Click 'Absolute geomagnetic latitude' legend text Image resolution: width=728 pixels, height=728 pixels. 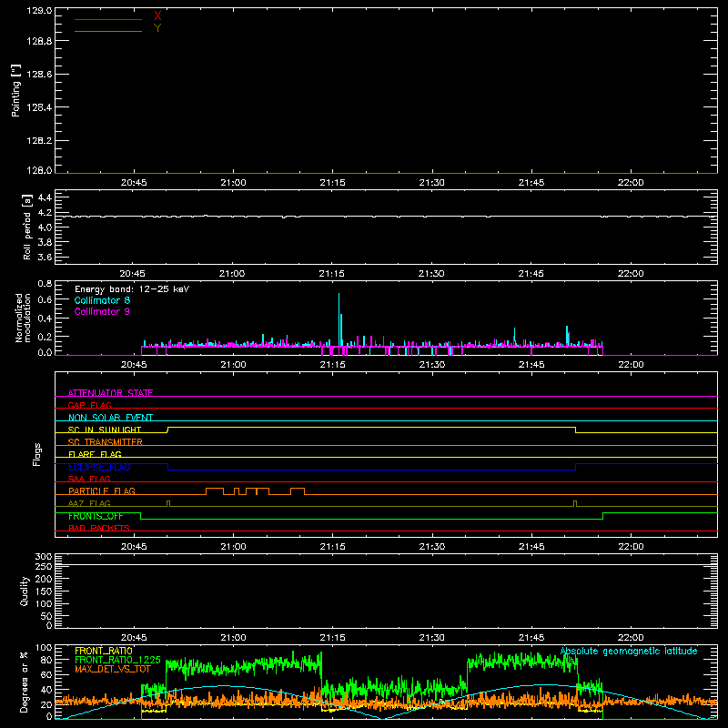coord(629,651)
